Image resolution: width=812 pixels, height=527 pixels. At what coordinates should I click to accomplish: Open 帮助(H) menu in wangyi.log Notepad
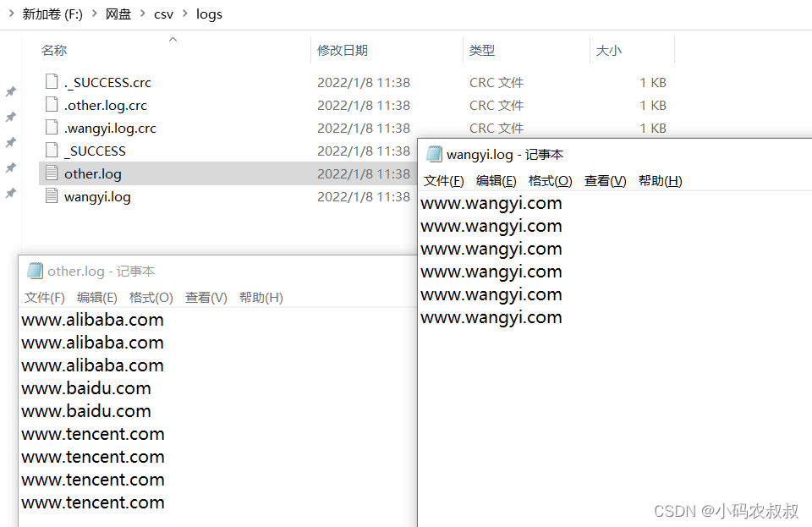pos(661,181)
